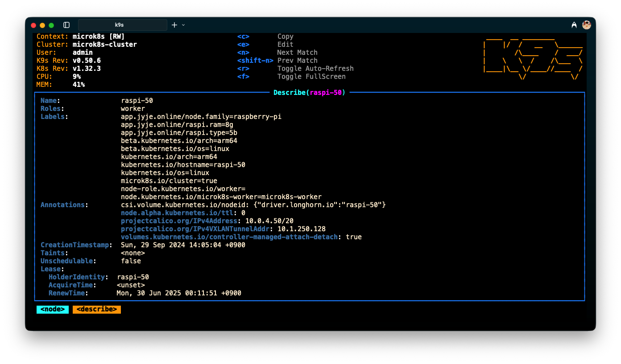This screenshot has width=621, height=364.
Task: Click the Lease: section heading
Action: pos(53,269)
